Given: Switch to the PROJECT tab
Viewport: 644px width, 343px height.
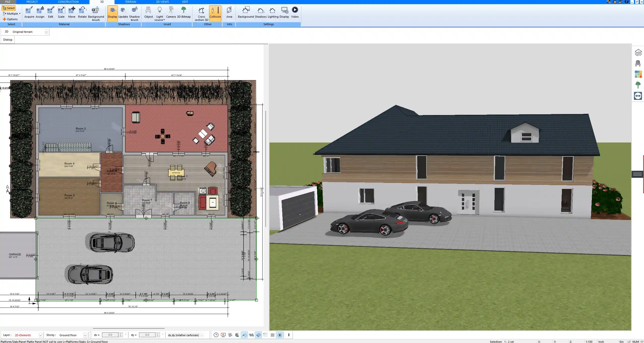Looking at the screenshot, I should (x=32, y=2).
